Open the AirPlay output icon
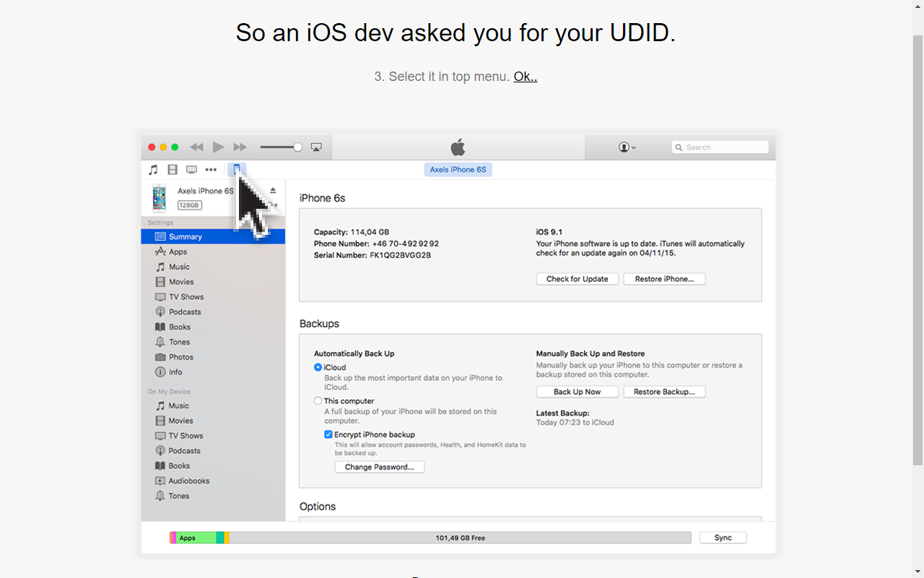The height and width of the screenshot is (578, 924). pyautogui.click(x=316, y=147)
